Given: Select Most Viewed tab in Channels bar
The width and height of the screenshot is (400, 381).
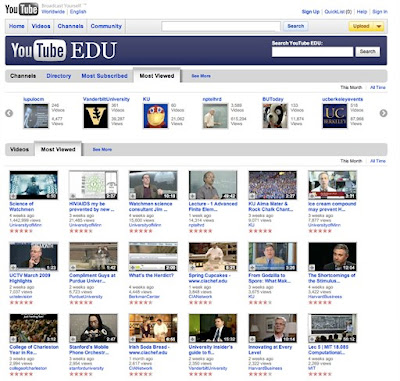Looking at the screenshot, I should point(157,76).
